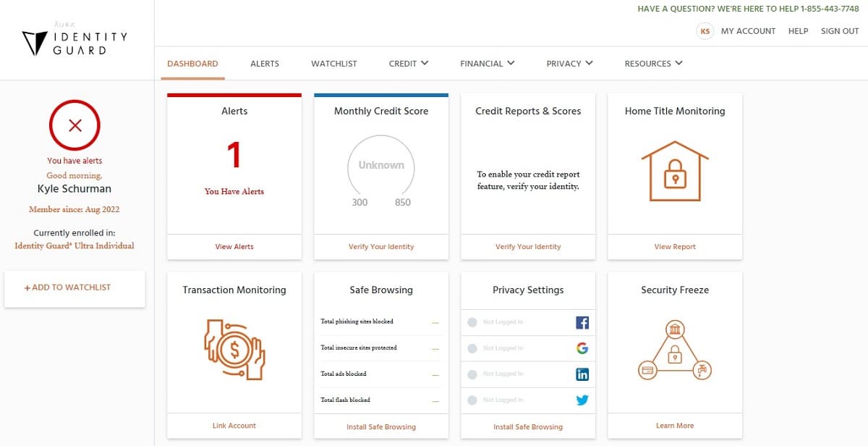The height and width of the screenshot is (446, 868).
Task: Click the help phone number banner
Action: 748,9
